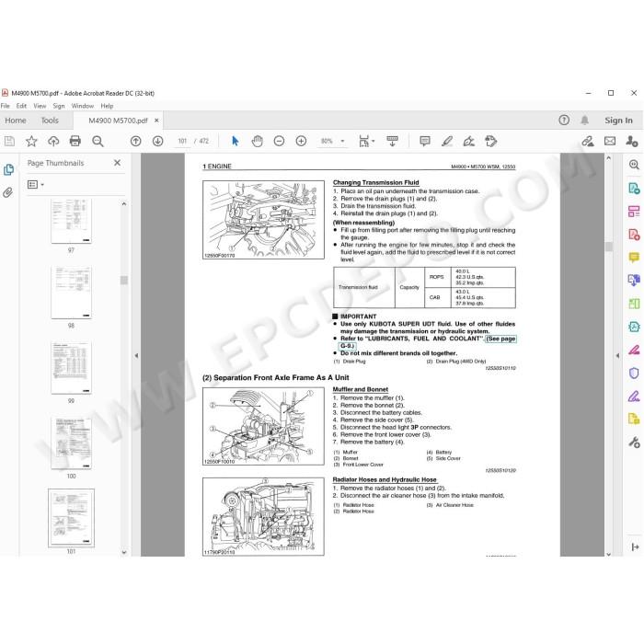Click the page number field showing 101
This screenshot has height=644, width=644.
coord(182,142)
